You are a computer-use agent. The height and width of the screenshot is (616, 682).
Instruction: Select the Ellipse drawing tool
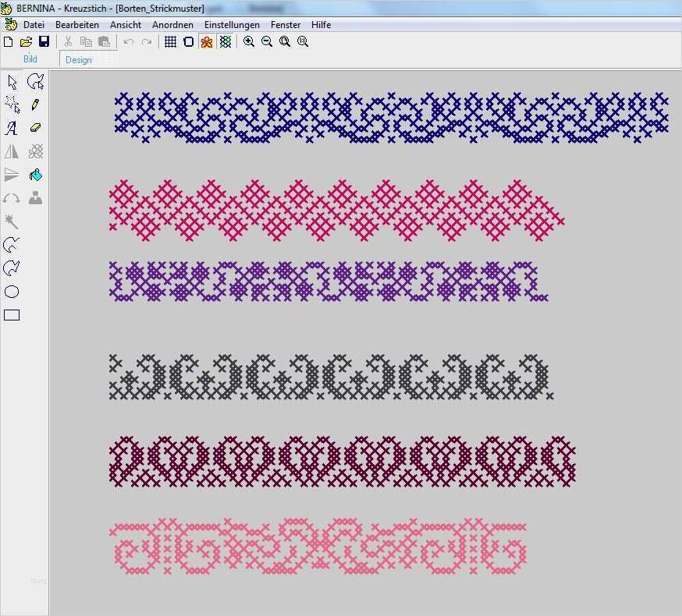pyautogui.click(x=11, y=292)
